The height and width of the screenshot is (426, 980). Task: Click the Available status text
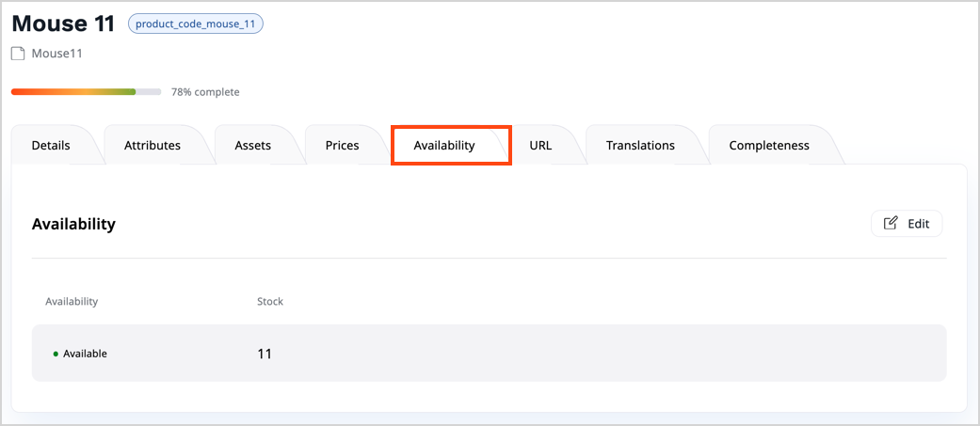tap(85, 354)
